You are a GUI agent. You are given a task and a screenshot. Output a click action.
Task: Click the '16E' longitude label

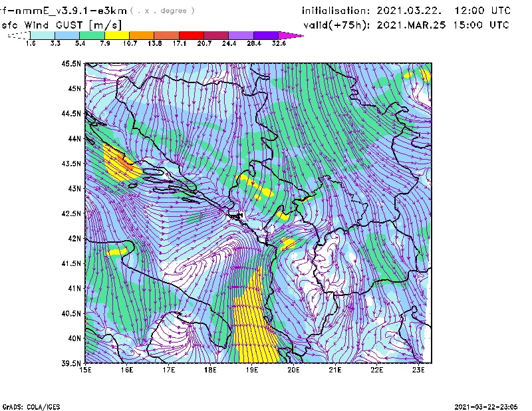tap(127, 370)
